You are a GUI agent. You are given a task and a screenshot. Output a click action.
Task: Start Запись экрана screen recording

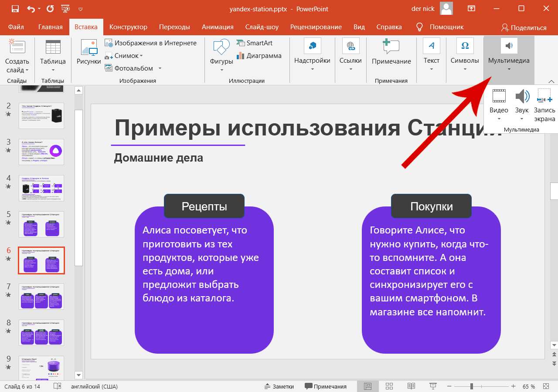[544, 105]
